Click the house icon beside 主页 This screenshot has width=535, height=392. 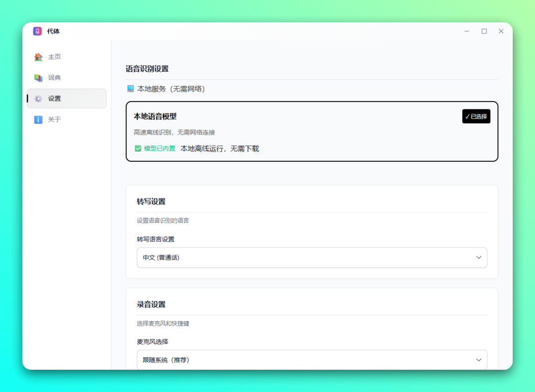(x=38, y=57)
